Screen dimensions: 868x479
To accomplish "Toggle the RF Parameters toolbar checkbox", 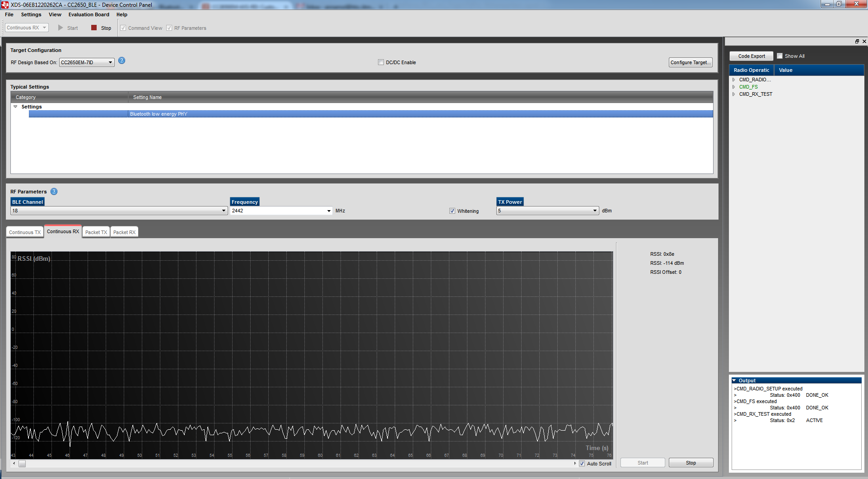I will click(x=169, y=28).
